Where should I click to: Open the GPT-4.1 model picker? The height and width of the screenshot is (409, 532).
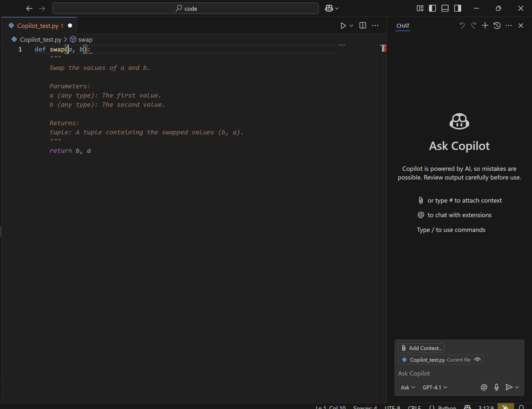pyautogui.click(x=435, y=387)
